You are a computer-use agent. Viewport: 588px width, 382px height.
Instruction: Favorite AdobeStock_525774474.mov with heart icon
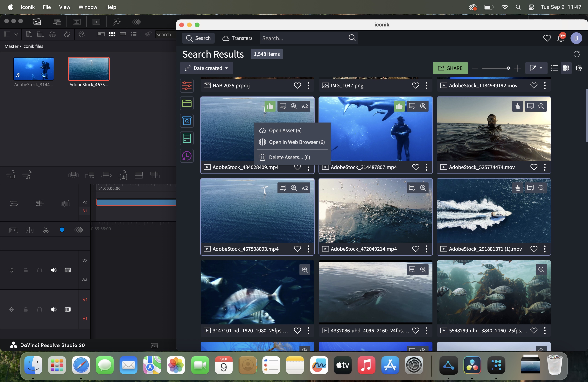(x=534, y=167)
